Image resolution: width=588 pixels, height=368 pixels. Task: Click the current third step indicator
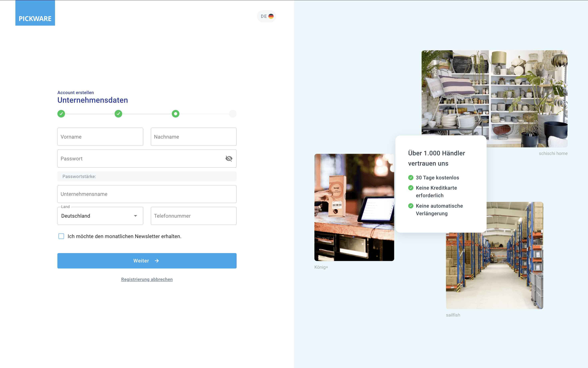point(176,114)
